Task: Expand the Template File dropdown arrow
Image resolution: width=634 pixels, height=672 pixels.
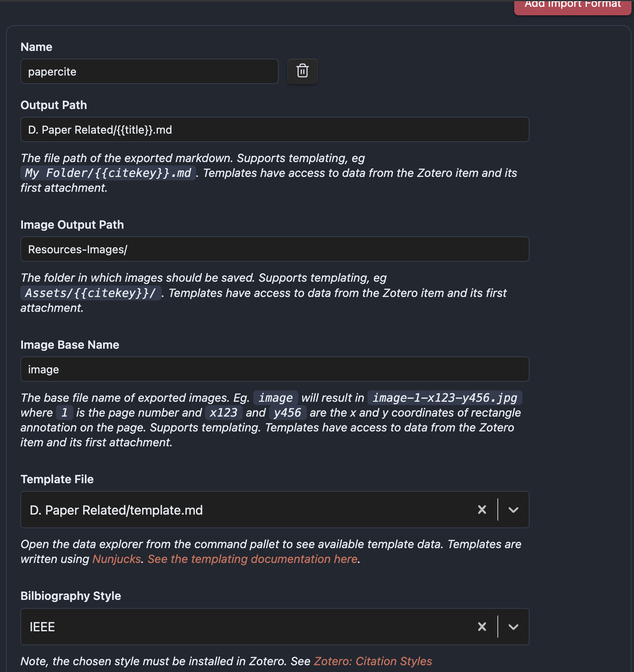Action: coord(513,510)
